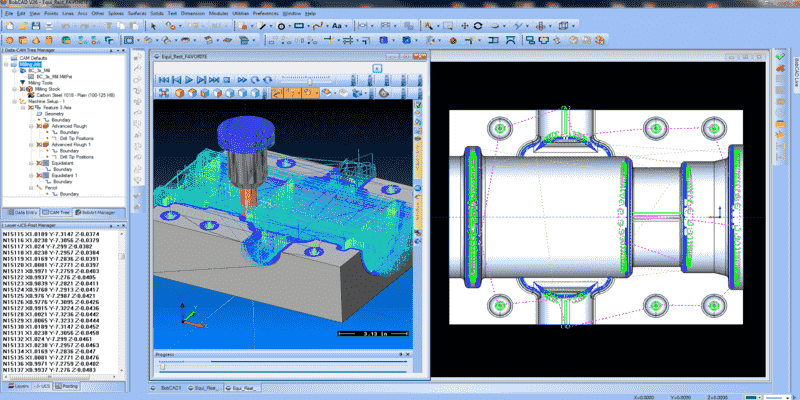Step simulation forward one move

pos(201,80)
